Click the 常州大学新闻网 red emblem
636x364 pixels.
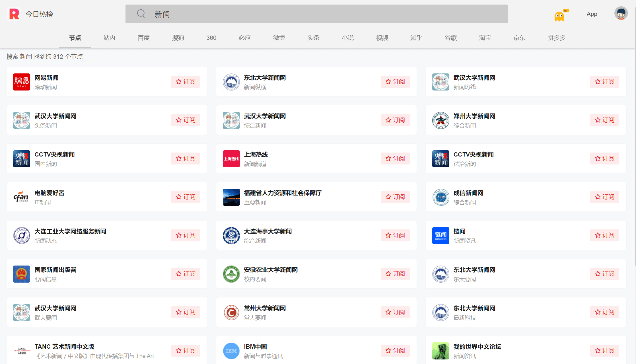pyautogui.click(x=231, y=312)
